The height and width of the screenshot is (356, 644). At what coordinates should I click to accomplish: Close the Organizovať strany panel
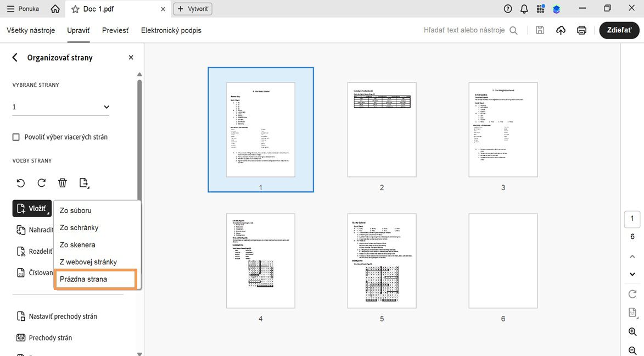[131, 58]
